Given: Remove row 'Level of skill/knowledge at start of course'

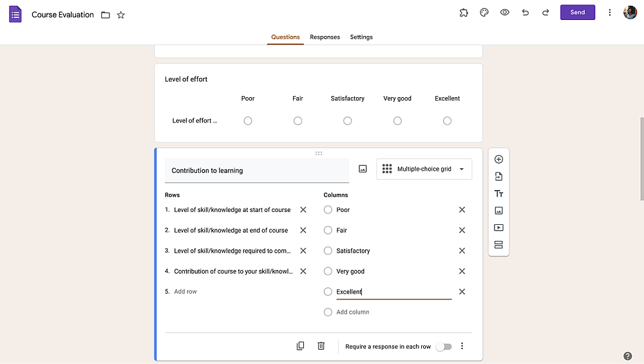Looking at the screenshot, I should [303, 210].
